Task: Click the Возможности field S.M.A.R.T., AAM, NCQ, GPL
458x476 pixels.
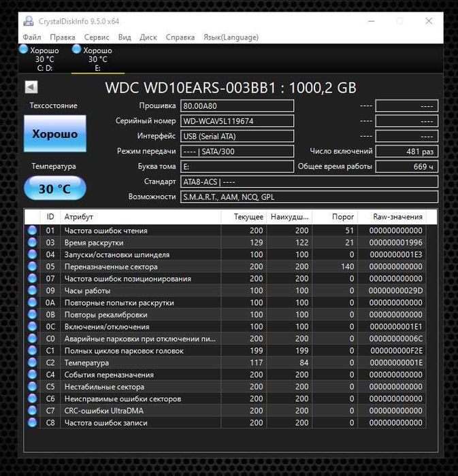Action: 309,197
